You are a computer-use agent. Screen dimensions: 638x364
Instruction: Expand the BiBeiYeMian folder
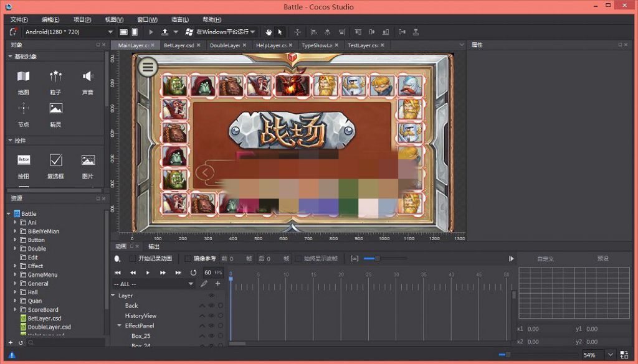pyautogui.click(x=15, y=231)
